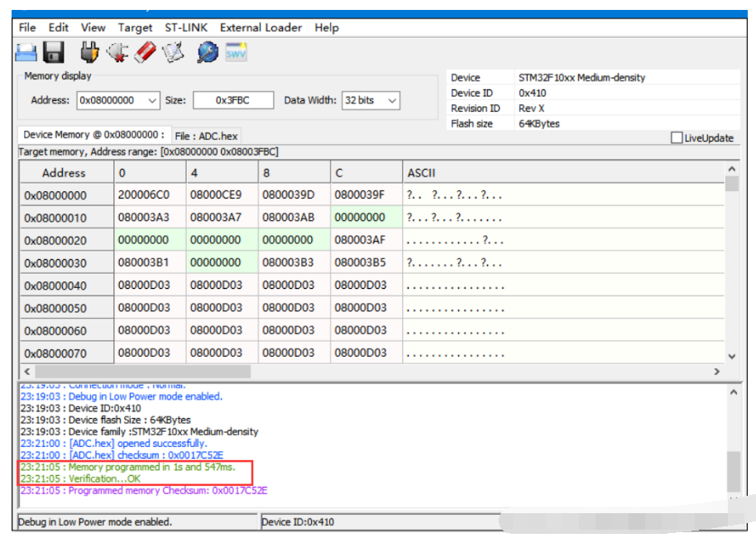Click the ASCII column header

[563, 173]
